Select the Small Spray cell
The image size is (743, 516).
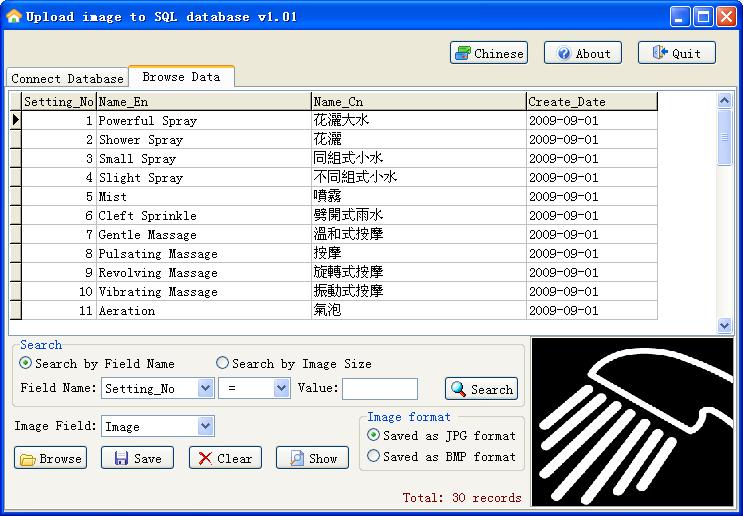click(x=204, y=158)
